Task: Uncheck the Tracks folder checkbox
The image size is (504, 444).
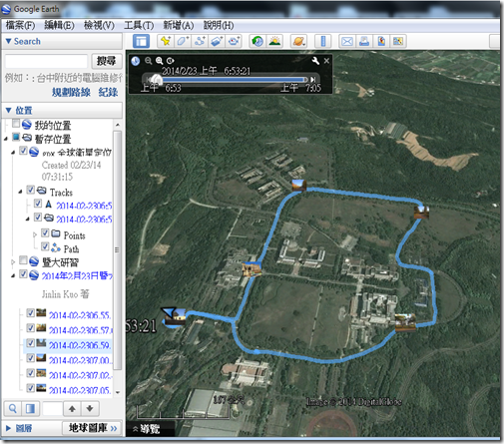Action: (x=31, y=190)
